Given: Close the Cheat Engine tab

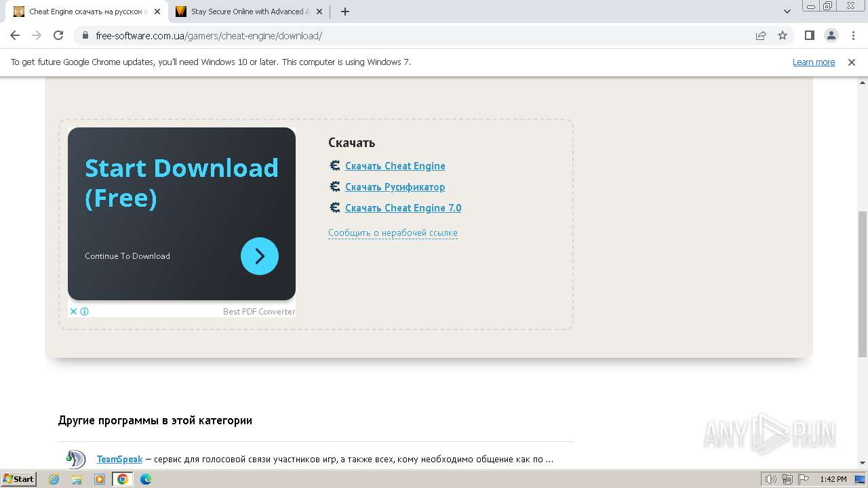Looking at the screenshot, I should tap(157, 12).
